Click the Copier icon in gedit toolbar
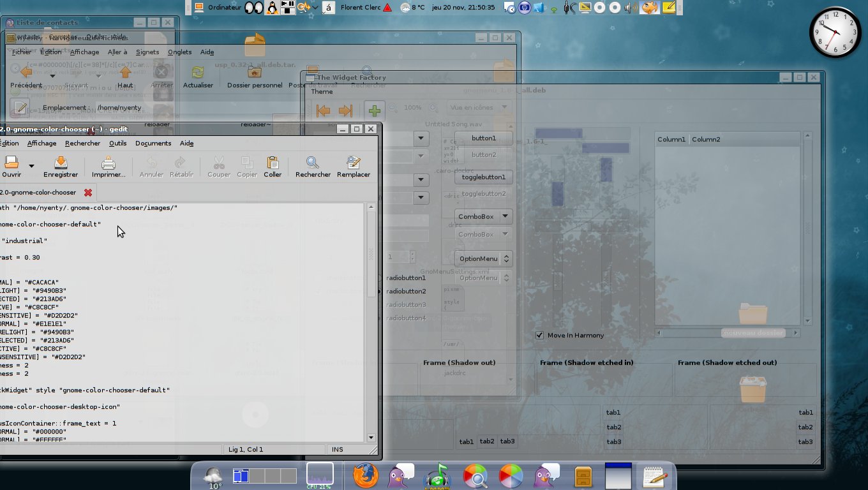Screen dimensions: 868x490 point(247,162)
